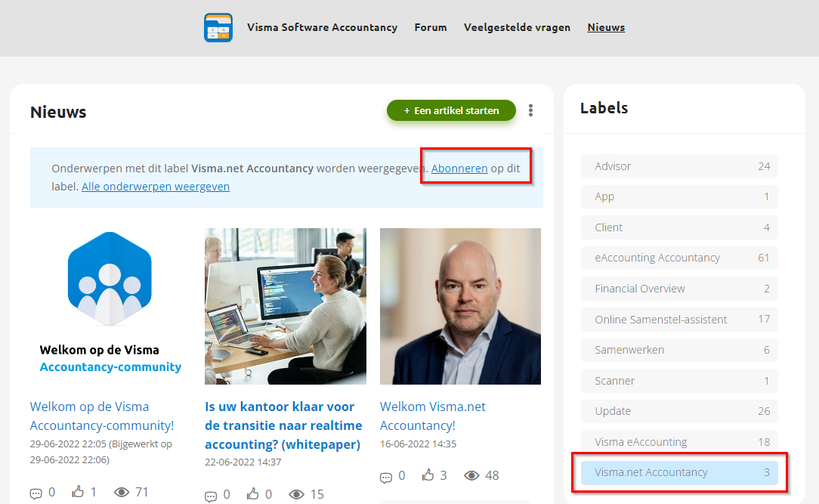This screenshot has height=504, width=819.
Task: Click the Welkom op de Visma Accountancy-community! title
Action: [x=102, y=416]
